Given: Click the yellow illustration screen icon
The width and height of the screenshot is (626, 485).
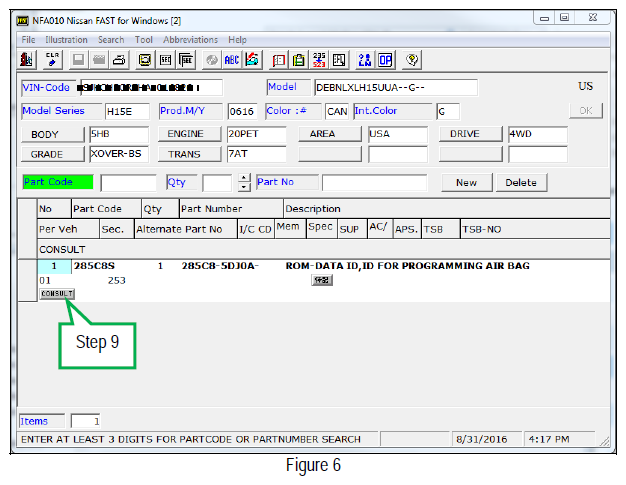Looking at the screenshot, I should [145, 60].
